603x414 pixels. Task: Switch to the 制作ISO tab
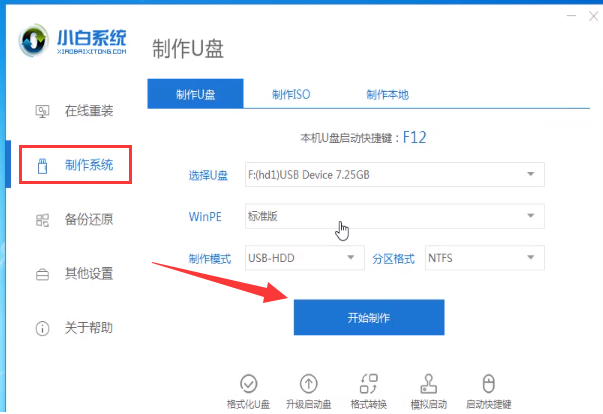290,94
